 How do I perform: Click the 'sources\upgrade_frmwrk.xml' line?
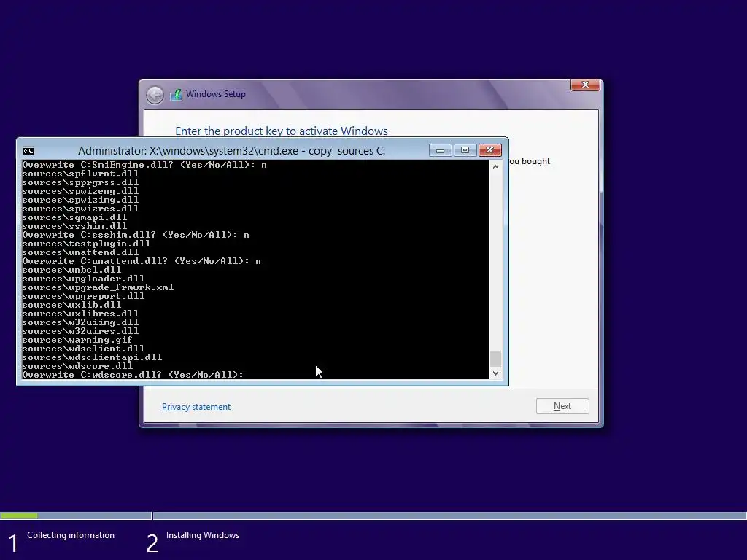click(98, 287)
